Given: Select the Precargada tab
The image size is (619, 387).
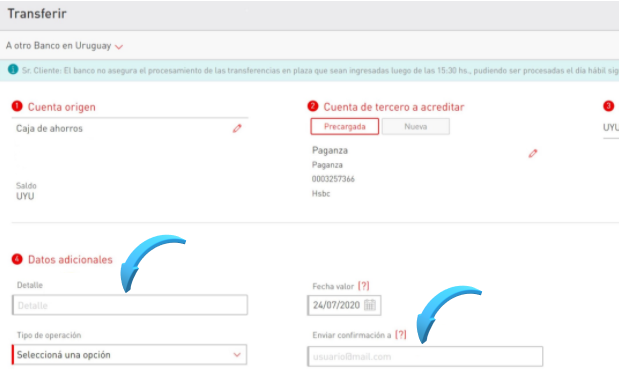Looking at the screenshot, I should pos(345,127).
